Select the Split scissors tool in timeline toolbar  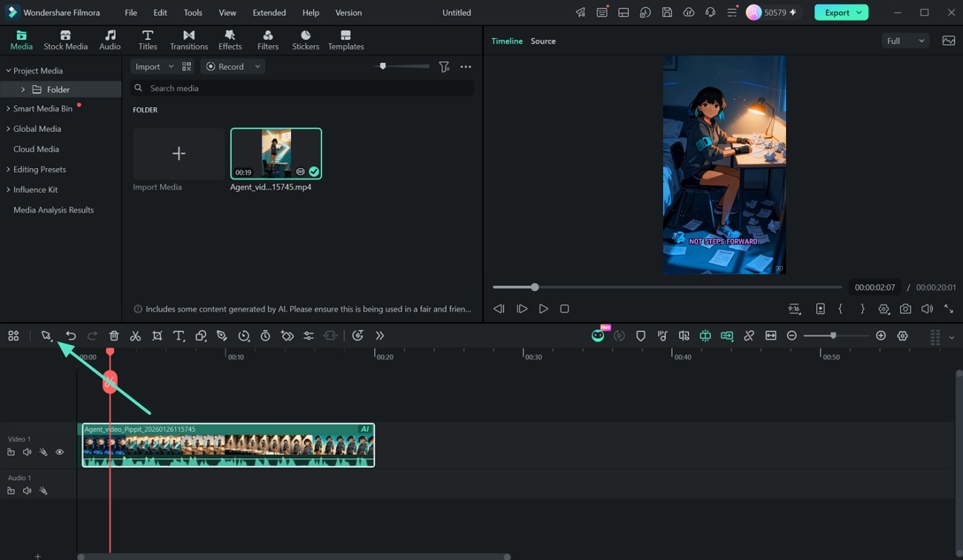[x=135, y=336]
